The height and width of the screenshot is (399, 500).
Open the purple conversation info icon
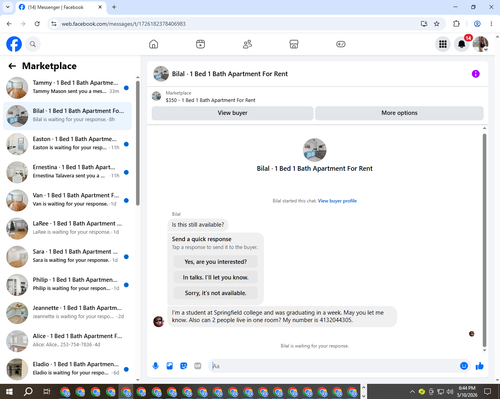(476, 74)
